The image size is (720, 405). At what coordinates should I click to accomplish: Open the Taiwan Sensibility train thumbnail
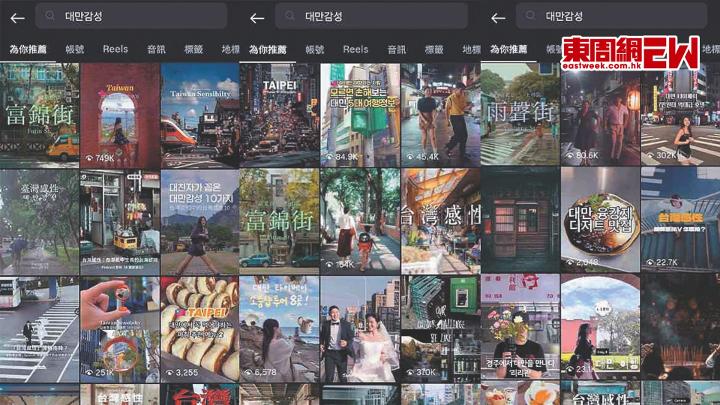click(200, 115)
